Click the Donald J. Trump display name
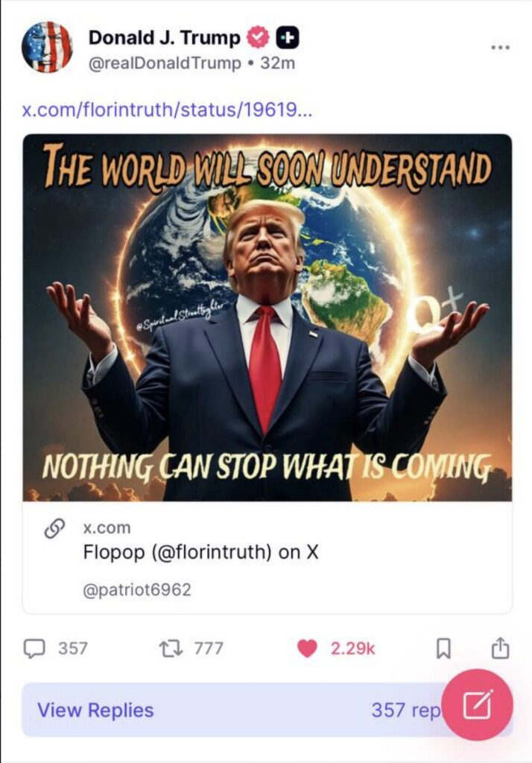This screenshot has width=532, height=763. tap(164, 37)
